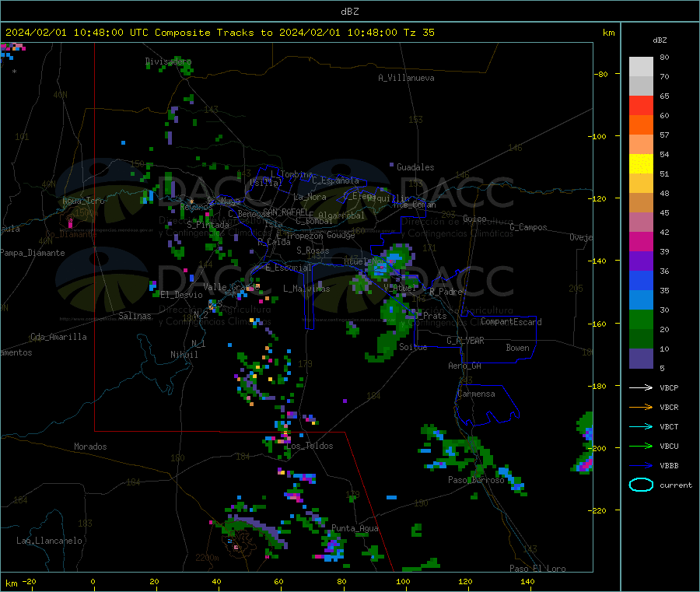Click the 'La_Nora' place label

click(310, 197)
